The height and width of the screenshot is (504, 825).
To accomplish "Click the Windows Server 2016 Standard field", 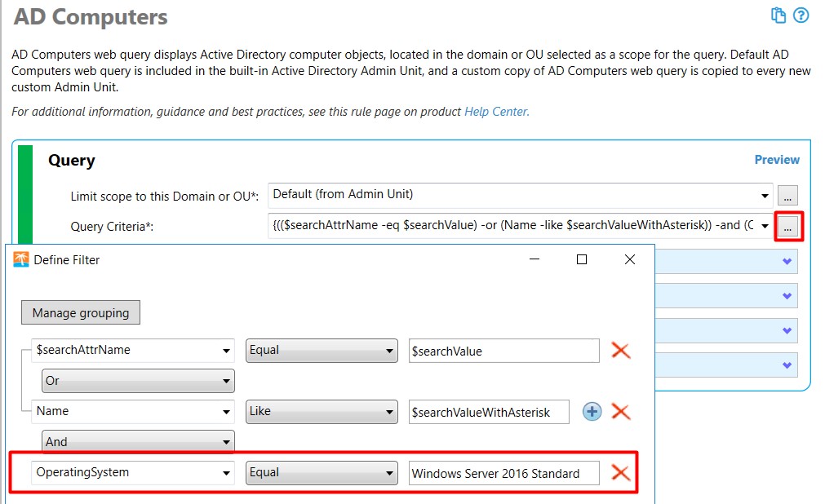I will 503,473.
